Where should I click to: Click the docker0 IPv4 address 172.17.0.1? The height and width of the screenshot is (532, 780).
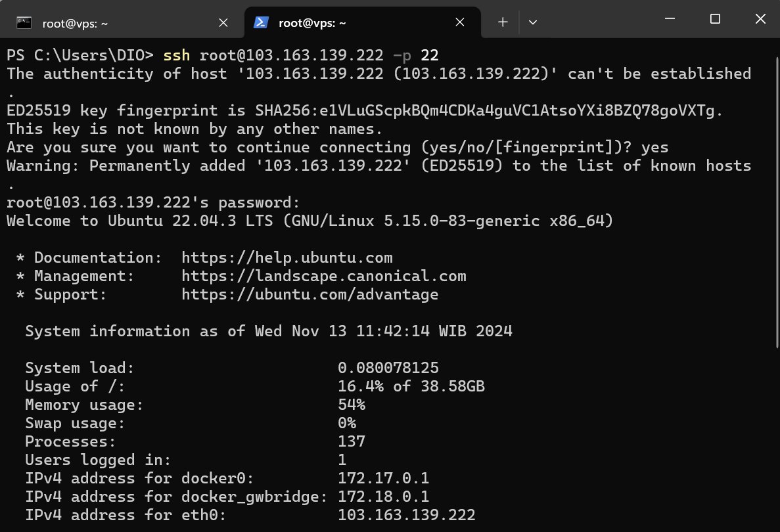(x=383, y=478)
